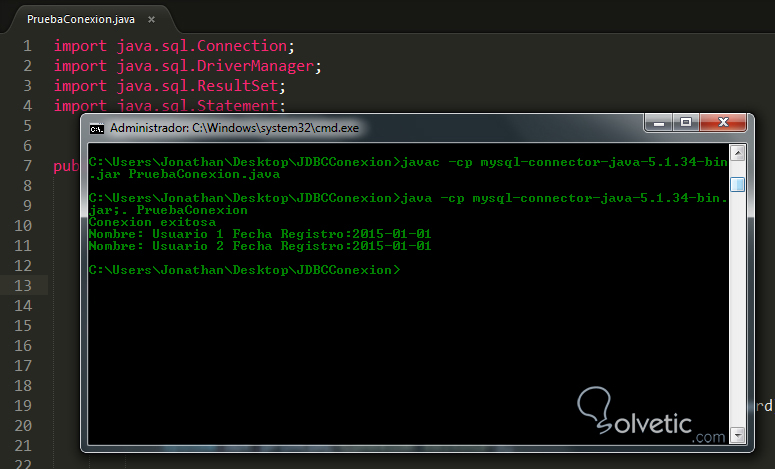Click the cmd vertical scrollbar thumb
The height and width of the screenshot is (469, 775).
[x=737, y=184]
